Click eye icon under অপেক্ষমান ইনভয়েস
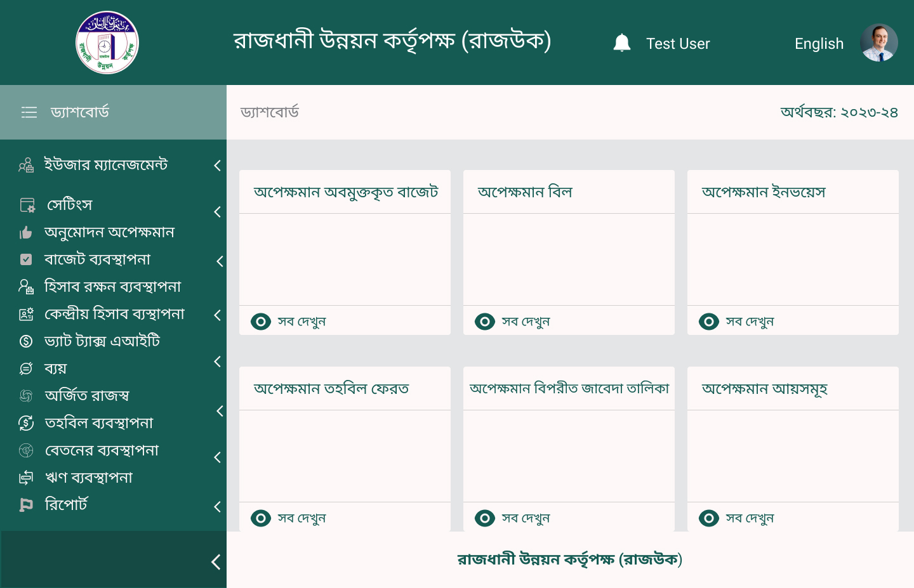This screenshot has width=914, height=588. 709,322
